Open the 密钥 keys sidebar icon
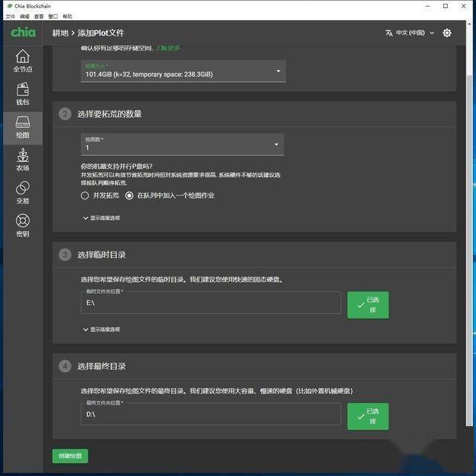 coord(23,226)
